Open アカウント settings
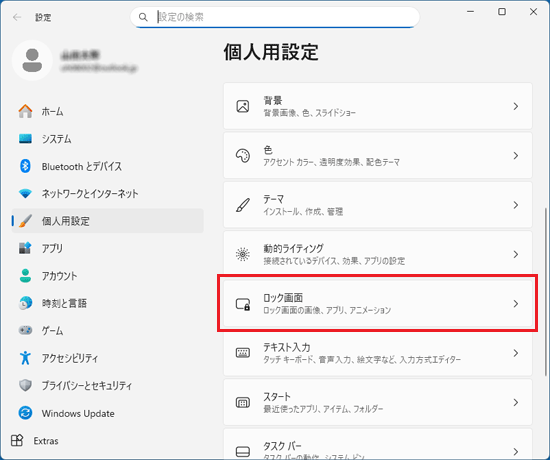Viewport: 550px width, 460px height. [107, 275]
